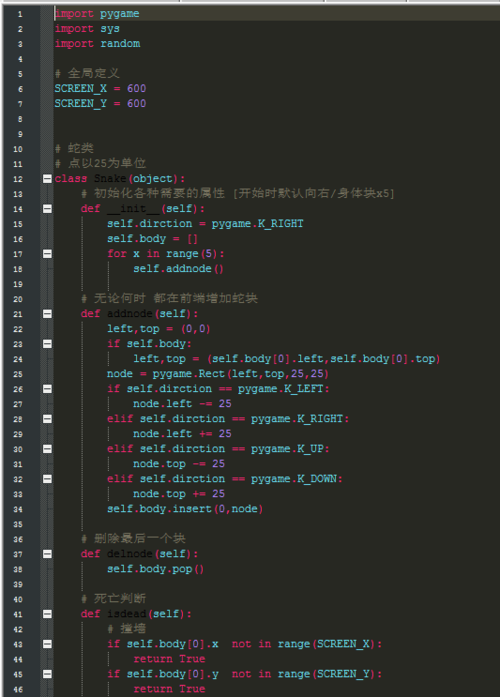Collapse the class Snake fold marker

tap(47, 179)
